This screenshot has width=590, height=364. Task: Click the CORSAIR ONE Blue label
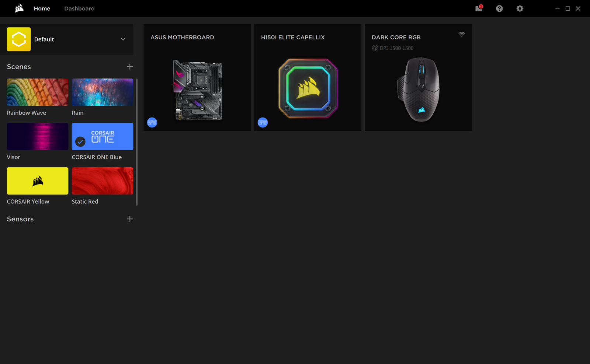pyautogui.click(x=97, y=157)
